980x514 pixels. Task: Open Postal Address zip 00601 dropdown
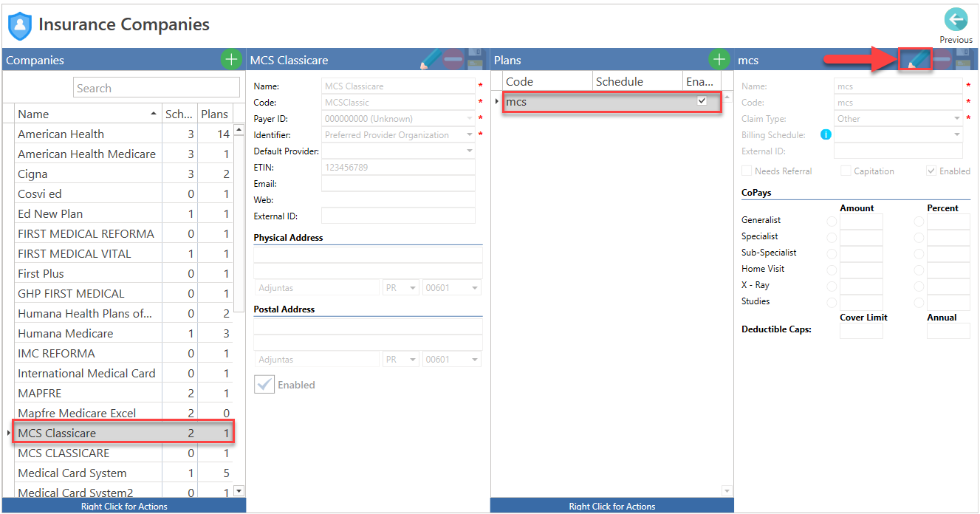tap(474, 360)
